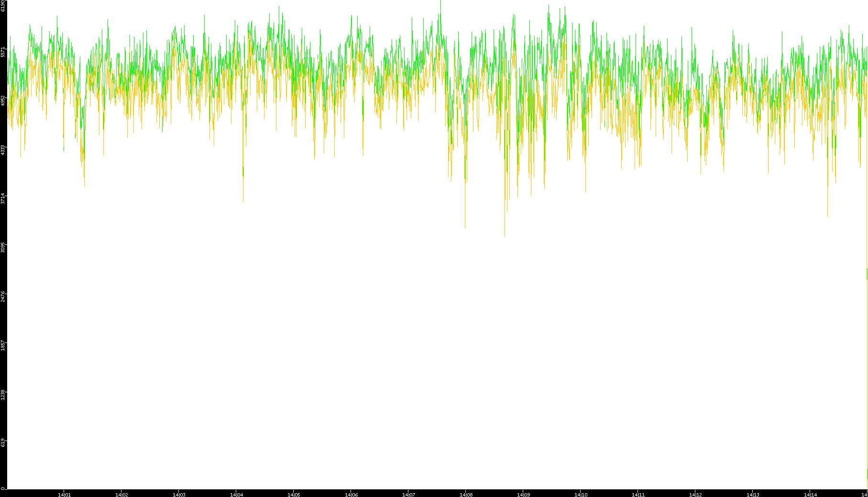Screen dimensions: 868x497
Task: Select the 1857 value axis label
Action: (x=3, y=345)
